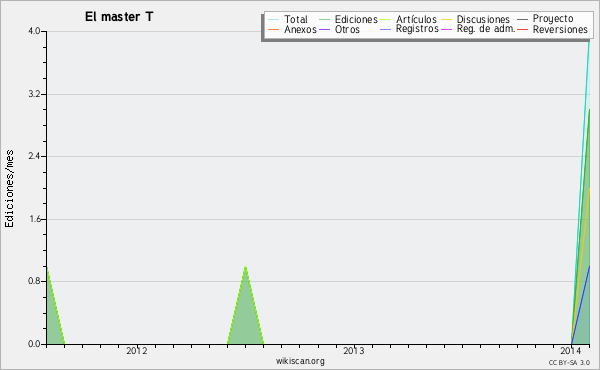Click the 2012 x-axis label
600x370 pixels.
[x=137, y=350]
